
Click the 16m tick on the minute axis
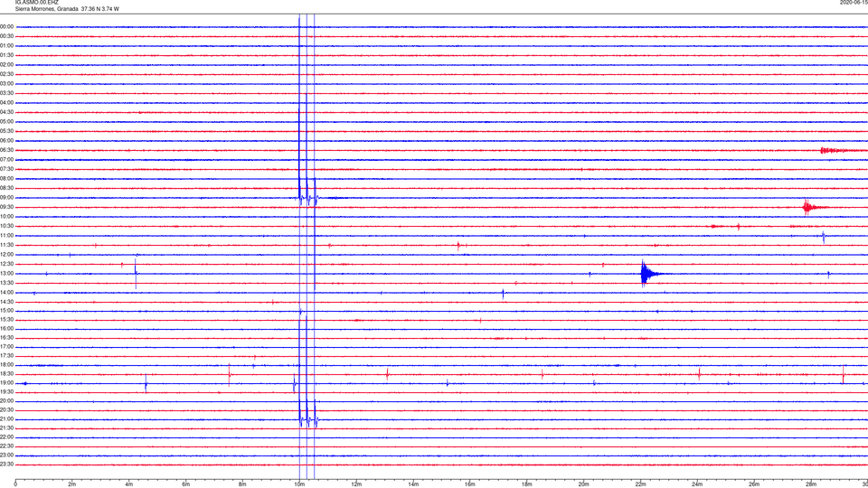tap(470, 484)
